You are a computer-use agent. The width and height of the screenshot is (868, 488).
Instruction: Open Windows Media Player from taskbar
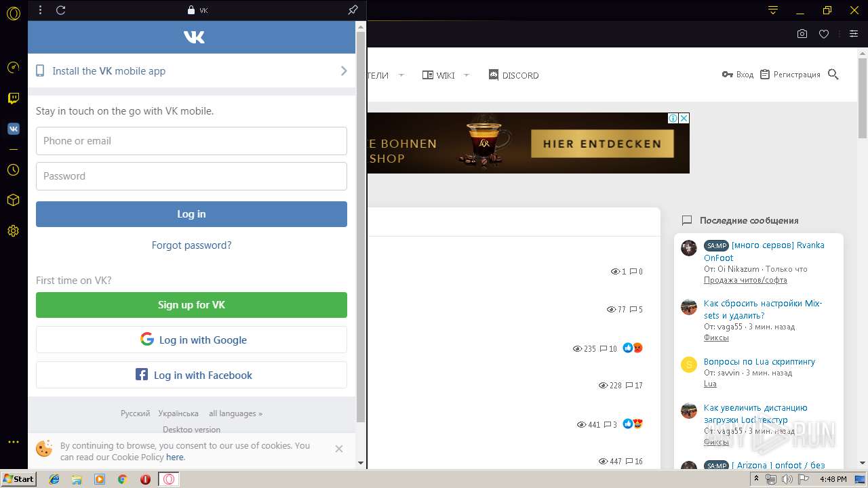(x=100, y=479)
